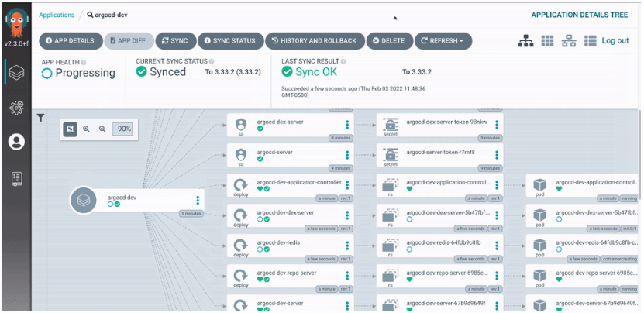Open the kebab menu for argocd-server-token-r7mf8

(497, 155)
